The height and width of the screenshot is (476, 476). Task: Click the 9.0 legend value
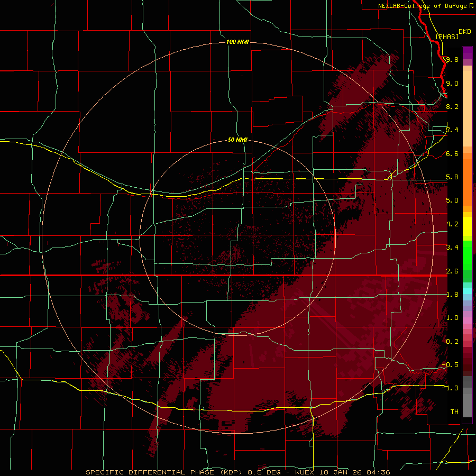click(452, 83)
